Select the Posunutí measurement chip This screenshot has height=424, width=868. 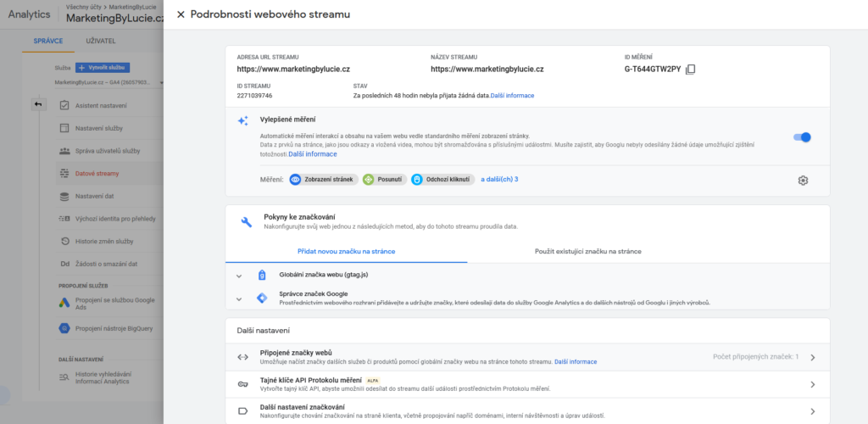385,179
